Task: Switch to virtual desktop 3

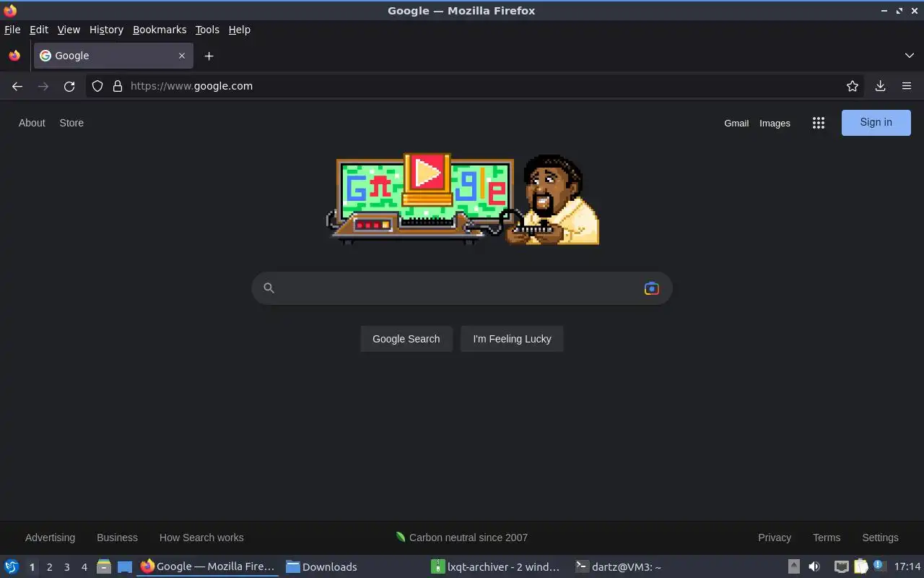Action: (67, 567)
